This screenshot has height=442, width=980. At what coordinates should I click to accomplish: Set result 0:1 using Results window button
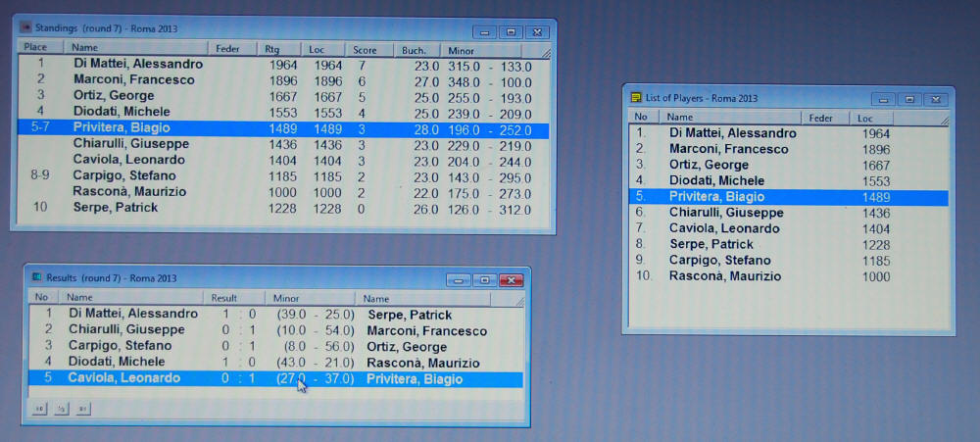(82, 409)
